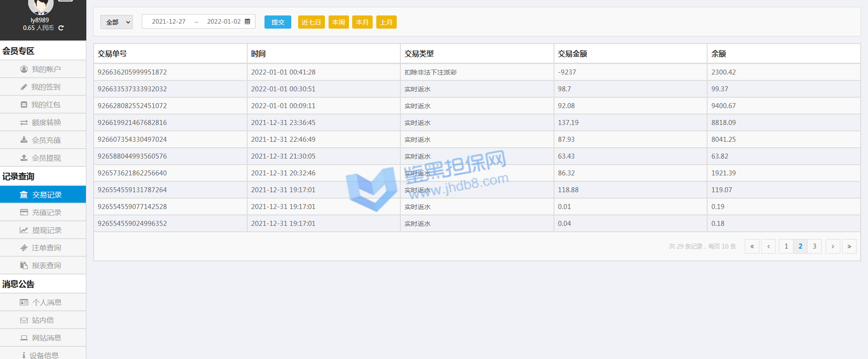Click the chart icon beside 提现记录
Image resolution: width=868 pixels, height=359 pixels.
(24, 230)
